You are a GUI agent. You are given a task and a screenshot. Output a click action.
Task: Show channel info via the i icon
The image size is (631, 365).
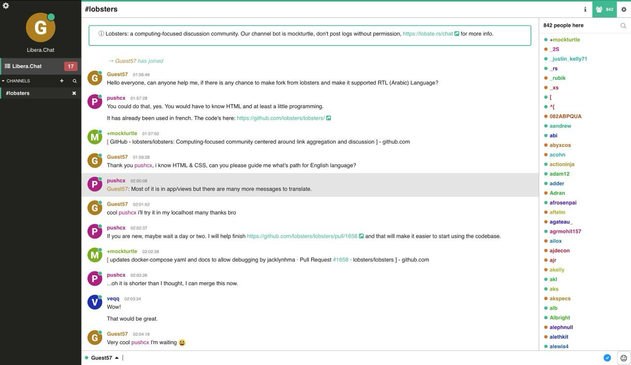[585, 9]
